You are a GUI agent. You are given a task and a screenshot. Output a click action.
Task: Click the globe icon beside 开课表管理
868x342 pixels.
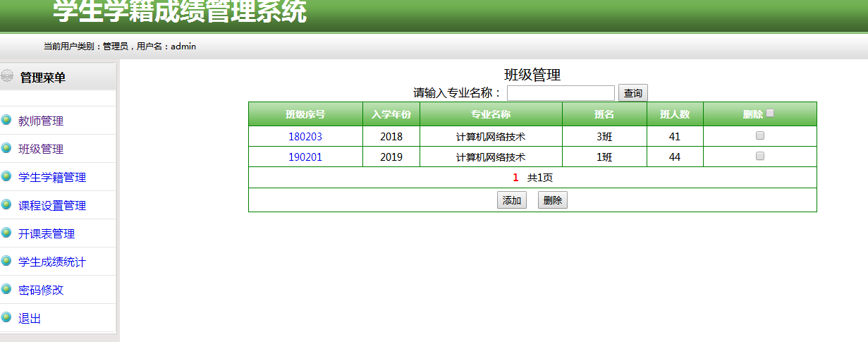coord(6,233)
